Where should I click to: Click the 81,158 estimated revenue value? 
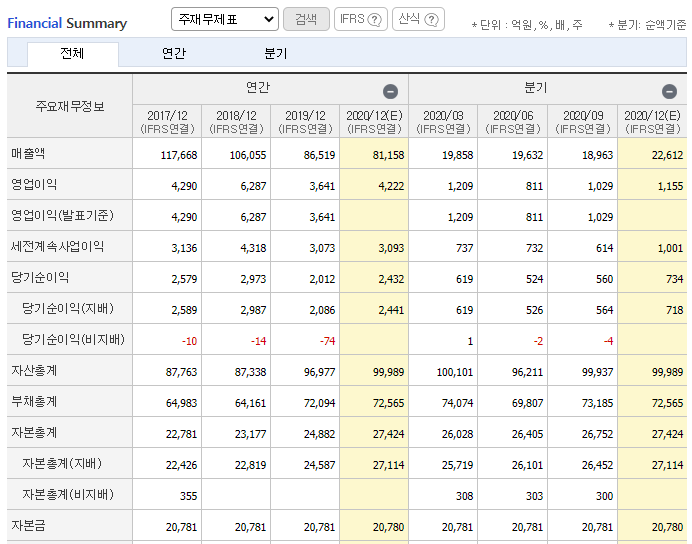(x=388, y=155)
